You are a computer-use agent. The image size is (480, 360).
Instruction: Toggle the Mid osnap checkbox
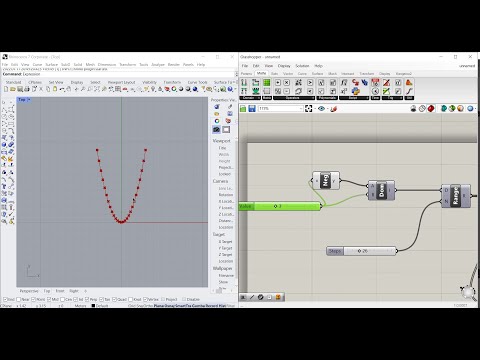pyautogui.click(x=49, y=299)
